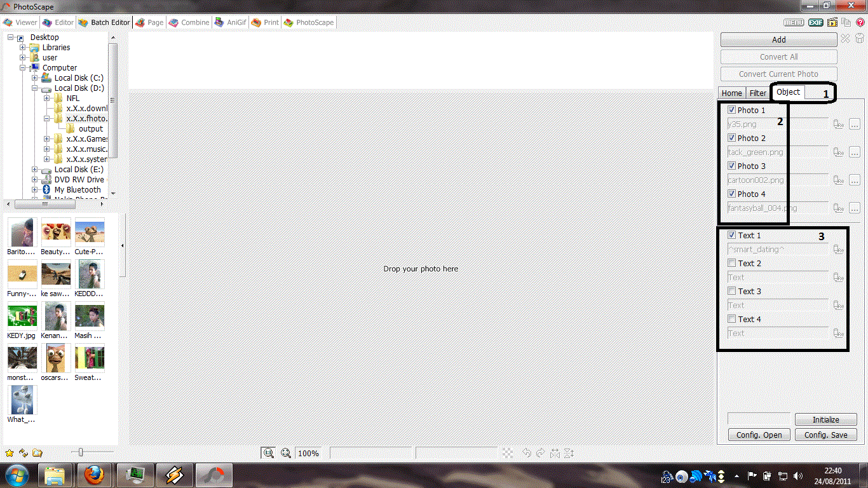This screenshot has height=488, width=868.
Task: Open the MENU icon at top right
Action: coord(794,22)
